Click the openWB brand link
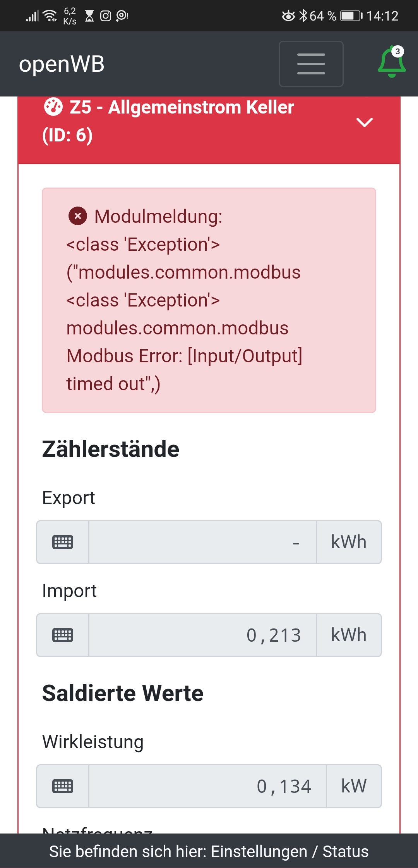Screen dimensions: 418x868 click(62, 64)
